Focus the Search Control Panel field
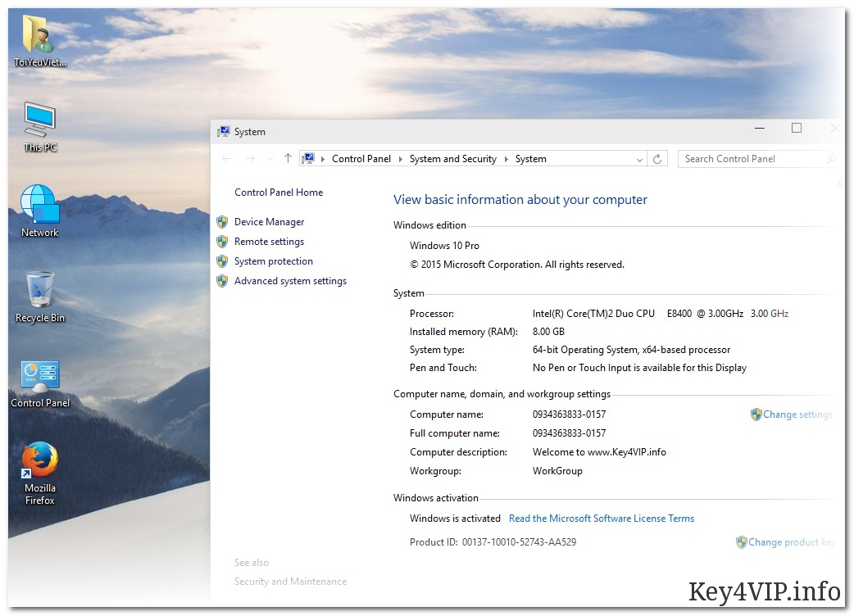 (757, 159)
